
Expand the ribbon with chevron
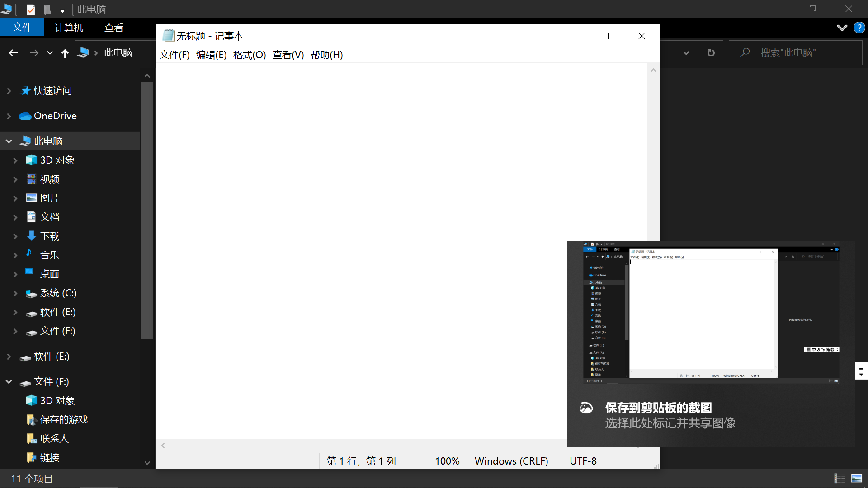[x=842, y=28]
